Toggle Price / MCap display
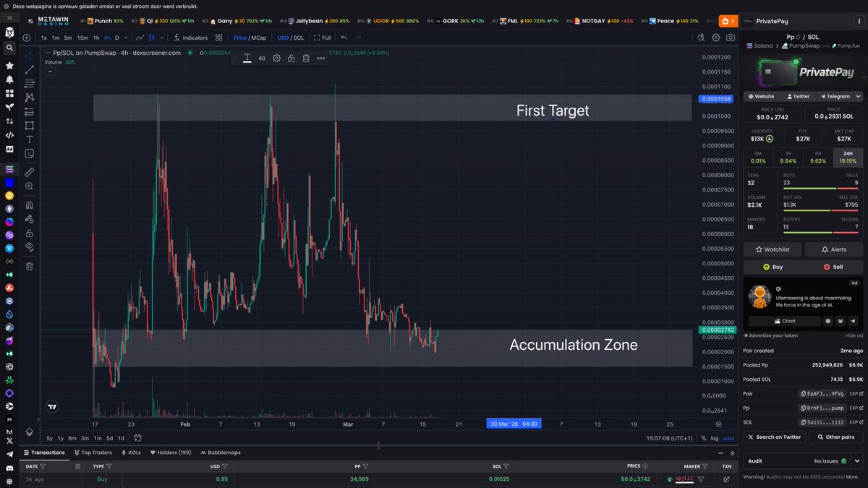The width and height of the screenshot is (868, 488). click(250, 38)
